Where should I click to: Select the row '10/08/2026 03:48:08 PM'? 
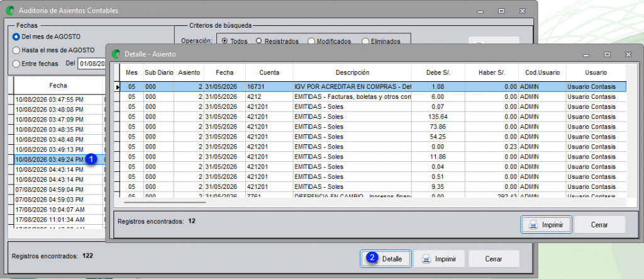(x=58, y=110)
